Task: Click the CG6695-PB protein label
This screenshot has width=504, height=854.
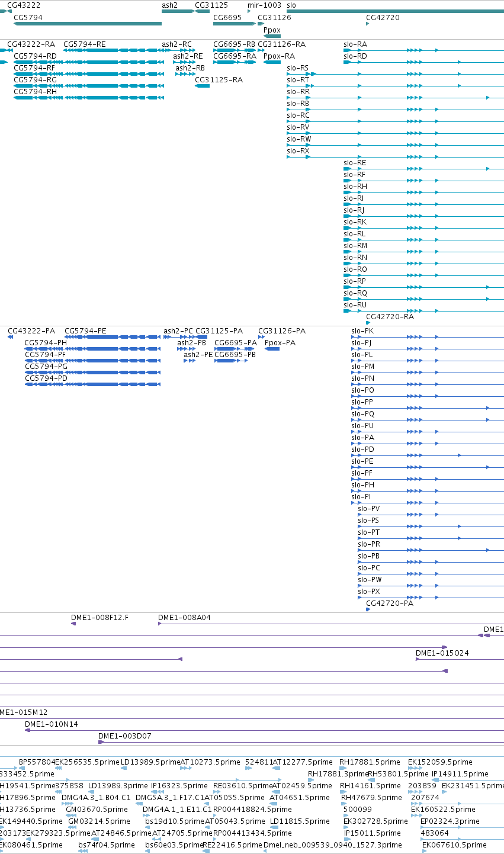Action: tap(235, 355)
